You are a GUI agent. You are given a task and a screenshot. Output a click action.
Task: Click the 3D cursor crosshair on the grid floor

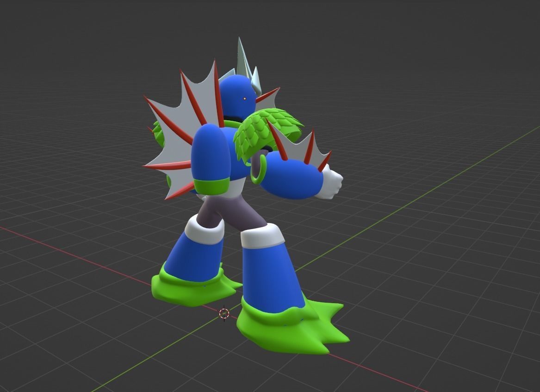(224, 314)
